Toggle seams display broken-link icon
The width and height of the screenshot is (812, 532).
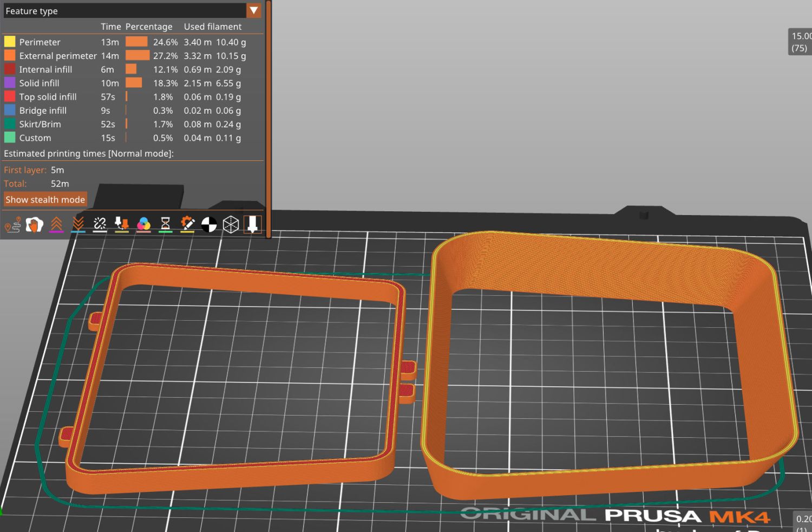[100, 224]
